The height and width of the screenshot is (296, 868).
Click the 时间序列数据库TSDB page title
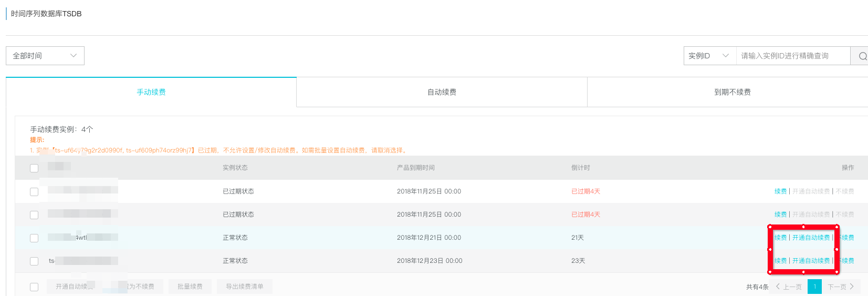(46, 14)
